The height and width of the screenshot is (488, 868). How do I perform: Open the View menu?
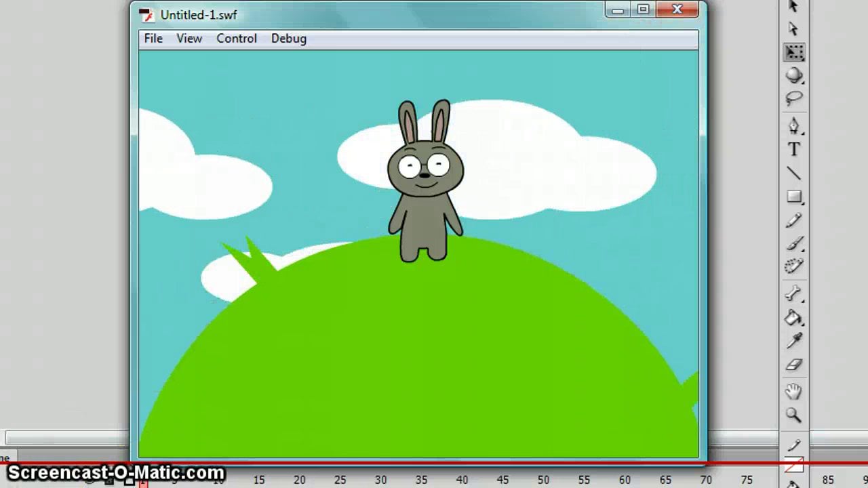coord(189,39)
